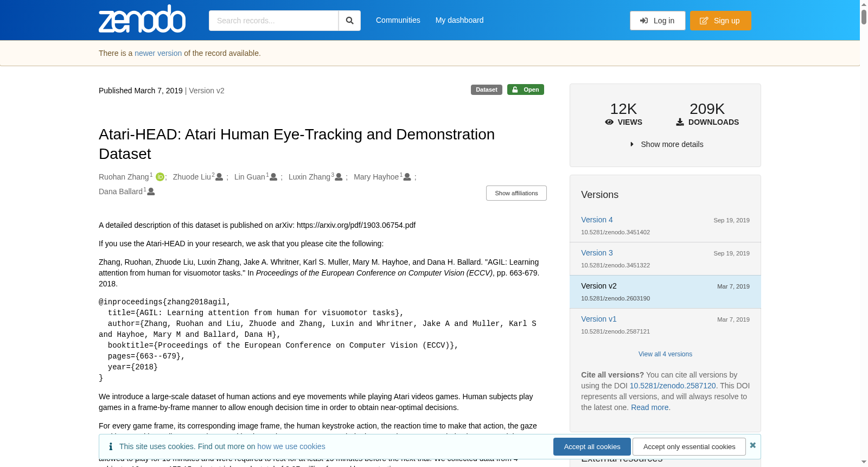Viewport: 868px width, 467px height.
Task: Click Published March 7, 2019 text
Action: 141,91
